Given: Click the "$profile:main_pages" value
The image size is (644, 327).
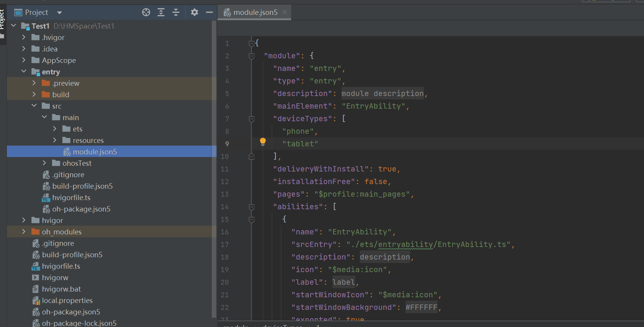Looking at the screenshot, I should tap(362, 194).
